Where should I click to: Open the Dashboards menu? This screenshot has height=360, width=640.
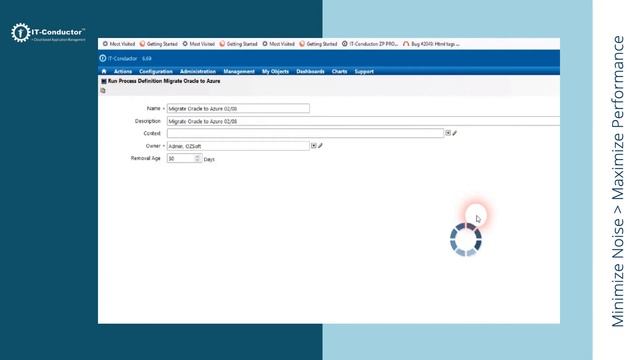pos(310,71)
